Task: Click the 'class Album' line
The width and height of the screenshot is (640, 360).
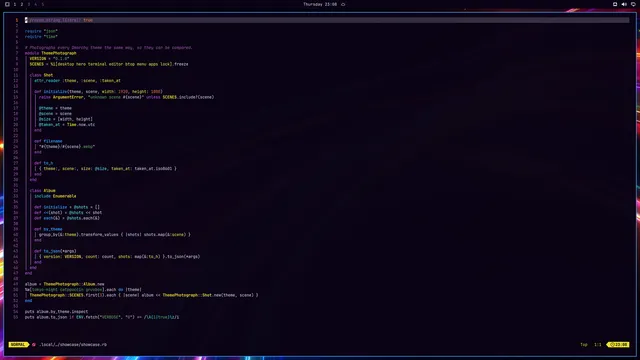Action: click(42, 191)
